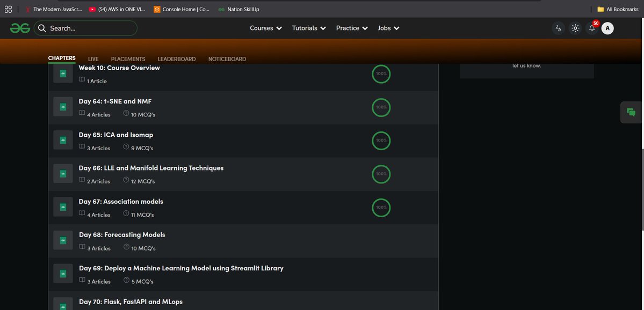Click the chapter thumbnail for Day 68
Screen dimensions: 644x310
(x=63, y=241)
